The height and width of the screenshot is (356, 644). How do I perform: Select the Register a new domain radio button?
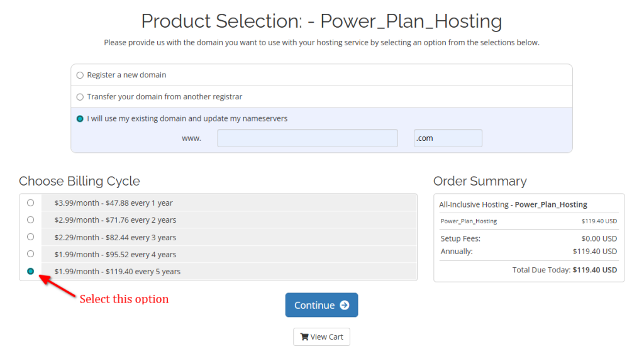(x=80, y=75)
